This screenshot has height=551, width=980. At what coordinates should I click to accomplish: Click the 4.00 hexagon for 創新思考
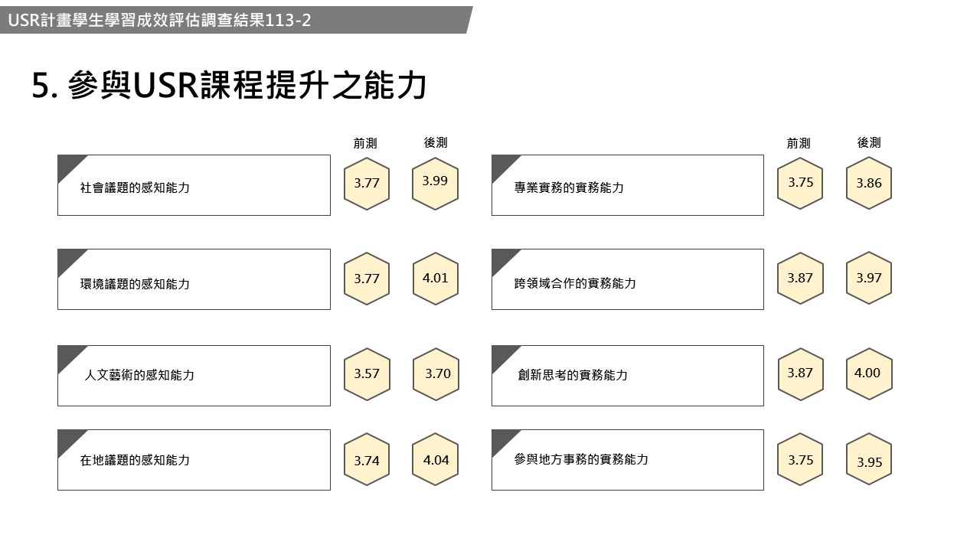pyautogui.click(x=869, y=374)
